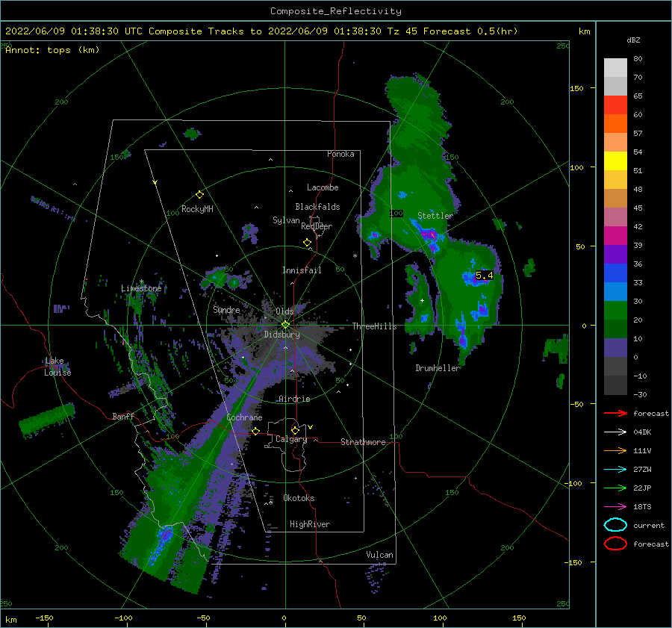
Task: Click the green 22JP track arrow
Action: coord(615,488)
